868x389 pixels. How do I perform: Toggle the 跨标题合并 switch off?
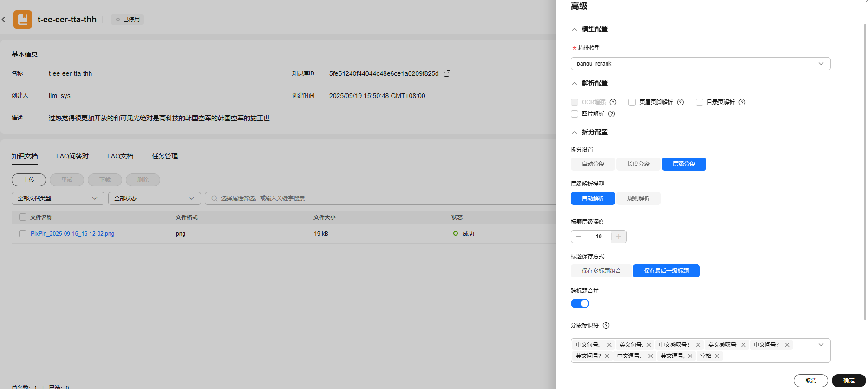coord(580,303)
